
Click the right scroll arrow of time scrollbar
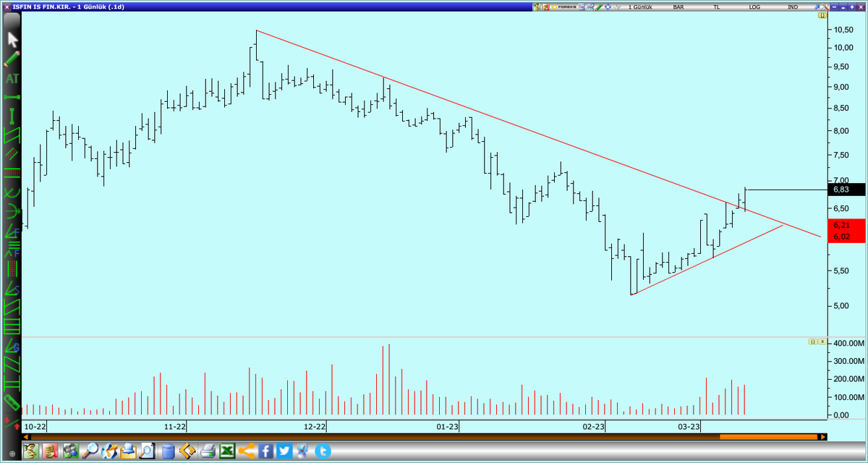tap(822, 437)
